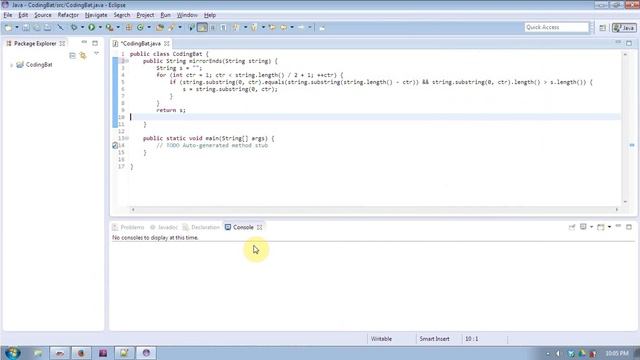Click the green Run button
The height and width of the screenshot is (360, 640).
[x=92, y=27]
